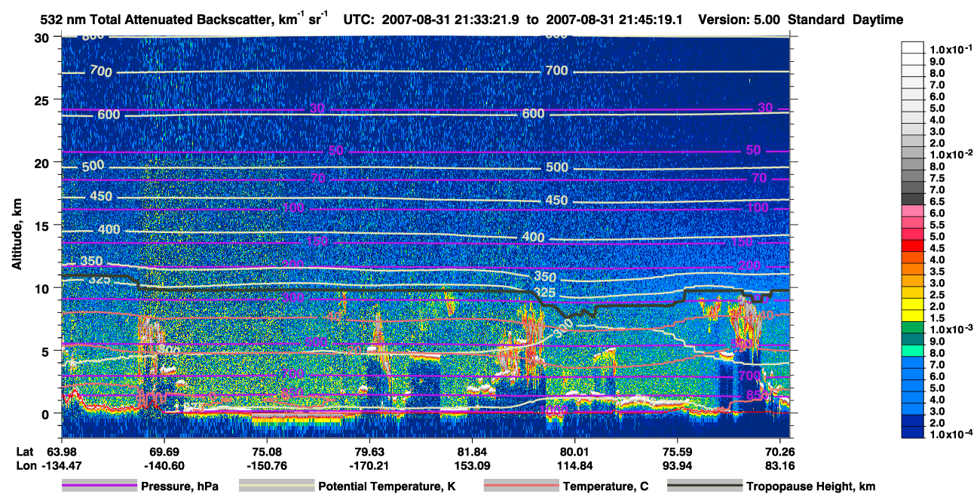
Task: Click latitude value '75.08'
Action: [x=267, y=452]
